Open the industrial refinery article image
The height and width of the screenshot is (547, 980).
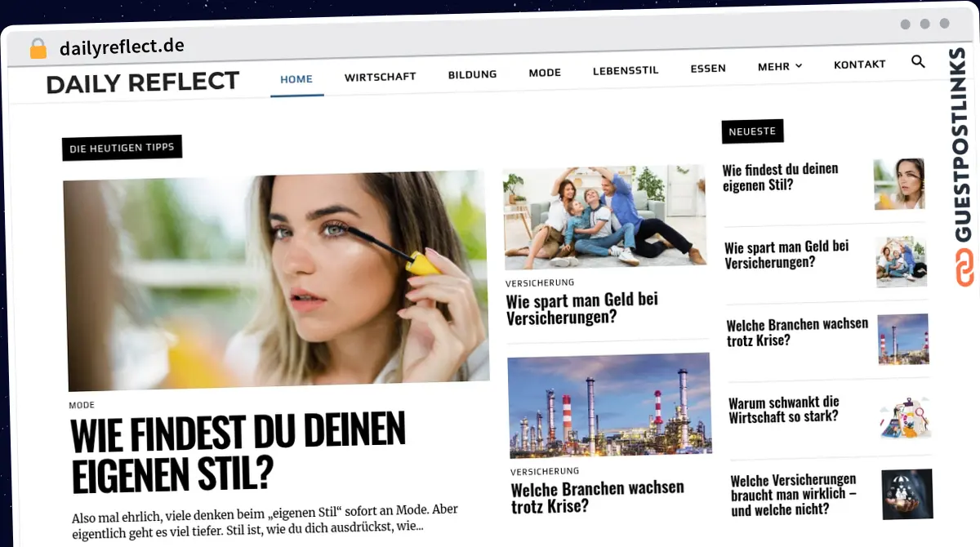(609, 405)
